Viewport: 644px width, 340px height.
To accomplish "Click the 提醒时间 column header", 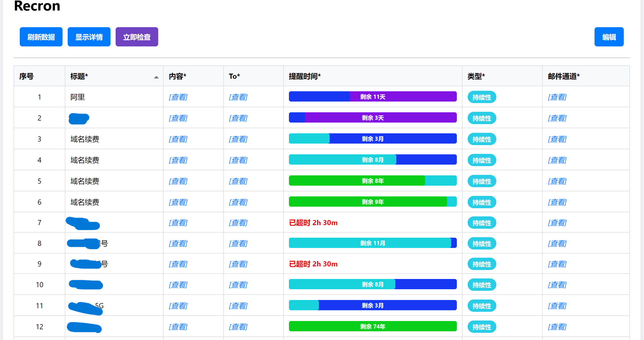I will pyautogui.click(x=305, y=76).
